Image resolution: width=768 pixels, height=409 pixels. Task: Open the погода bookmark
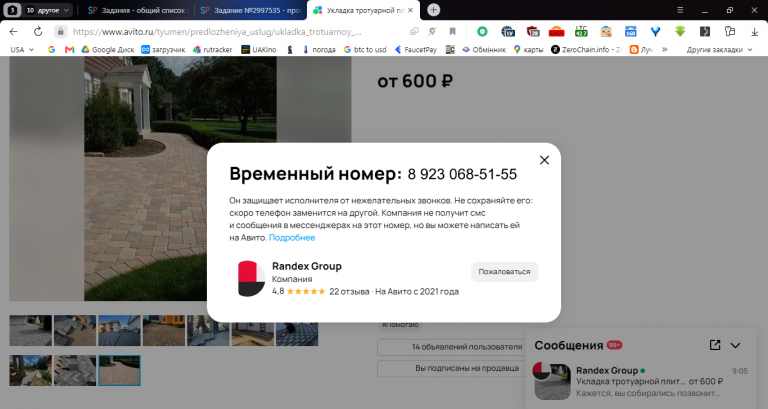pyautogui.click(x=319, y=49)
